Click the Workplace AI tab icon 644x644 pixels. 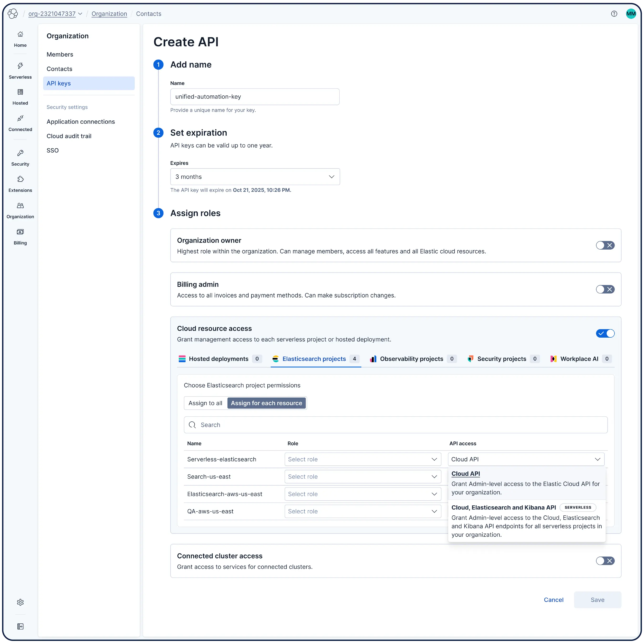tap(553, 359)
